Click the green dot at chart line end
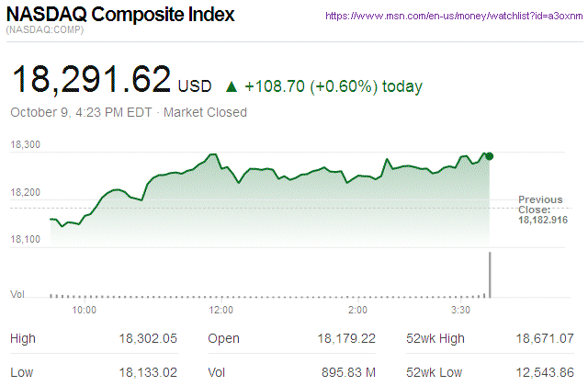 click(x=490, y=156)
